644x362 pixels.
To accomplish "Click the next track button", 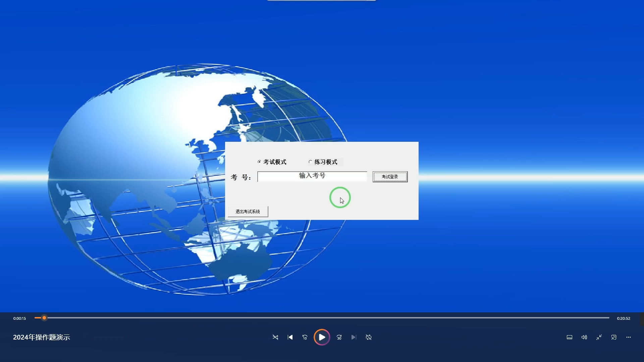I will pos(354,337).
